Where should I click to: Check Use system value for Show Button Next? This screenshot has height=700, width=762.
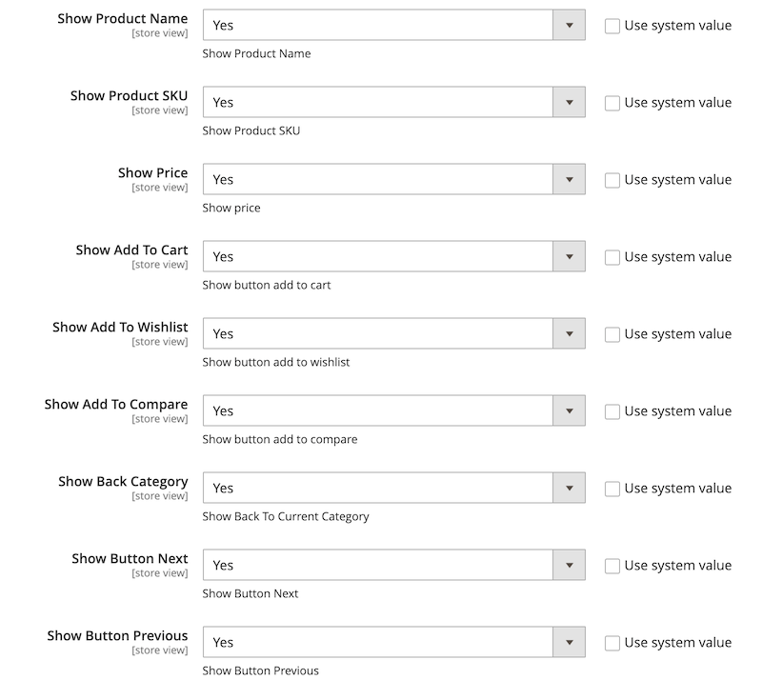point(612,566)
